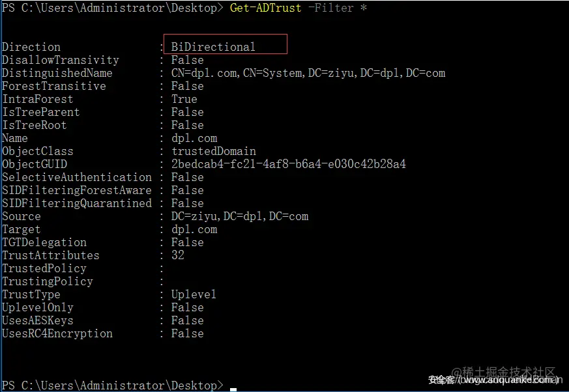Screen dimensions: 569x392
Task: Click the Get-ADTrust command text
Action: (x=265, y=8)
